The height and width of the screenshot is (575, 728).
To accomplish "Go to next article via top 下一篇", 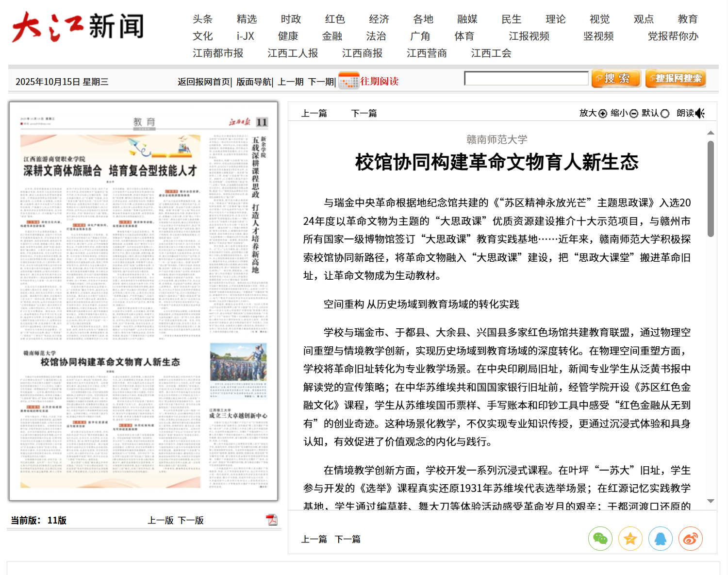I will point(364,113).
